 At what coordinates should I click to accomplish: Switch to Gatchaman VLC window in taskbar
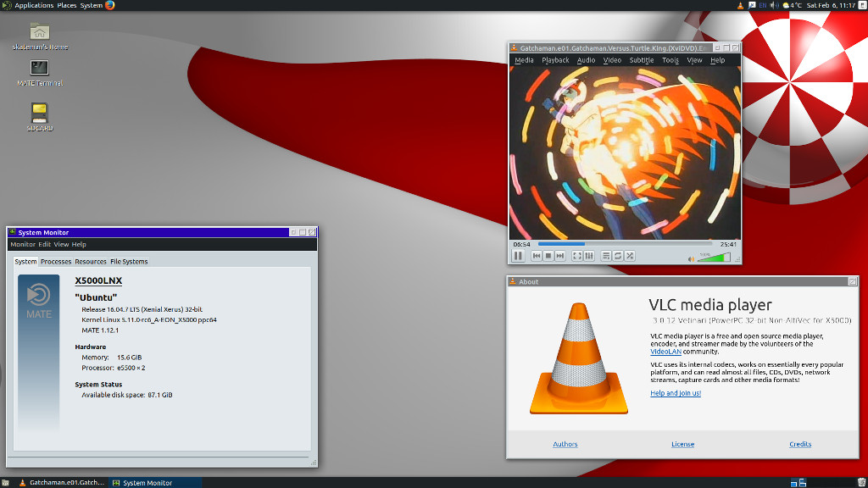click(61, 482)
